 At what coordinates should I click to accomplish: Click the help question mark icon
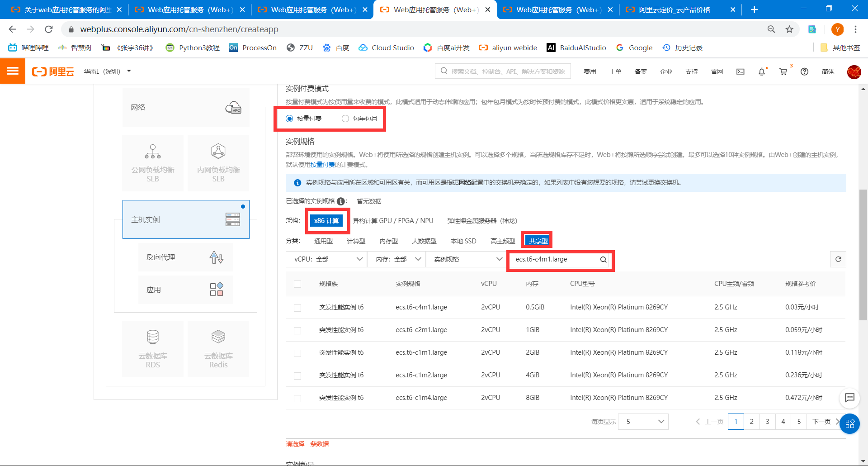pos(804,71)
